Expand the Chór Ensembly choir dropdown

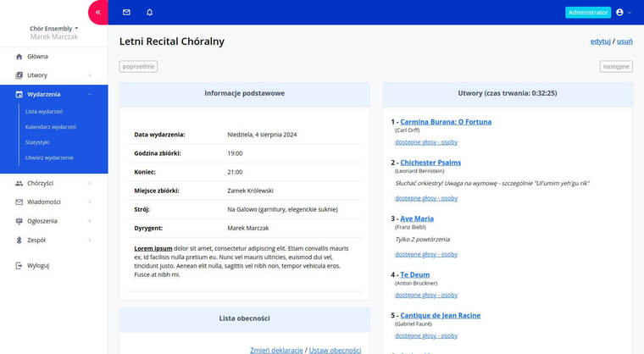54,29
